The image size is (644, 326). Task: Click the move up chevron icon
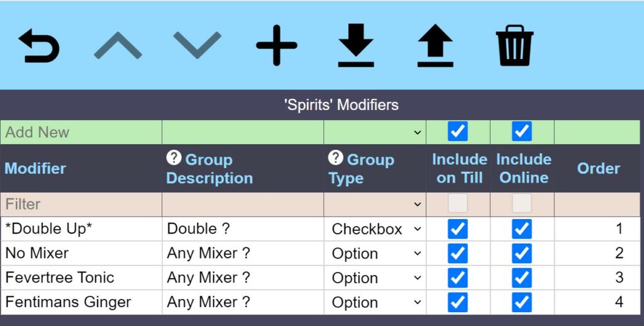pos(118,47)
